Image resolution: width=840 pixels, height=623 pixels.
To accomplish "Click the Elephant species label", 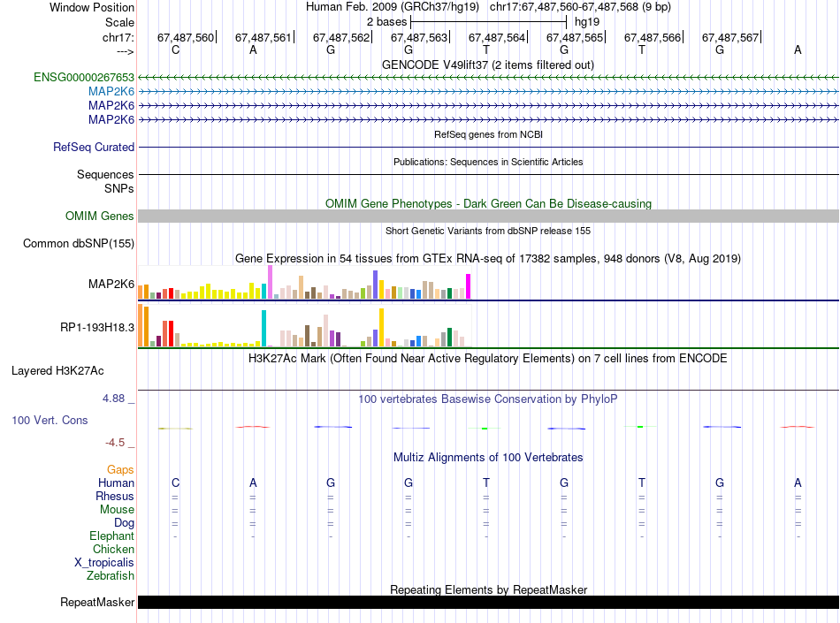I will click(112, 536).
